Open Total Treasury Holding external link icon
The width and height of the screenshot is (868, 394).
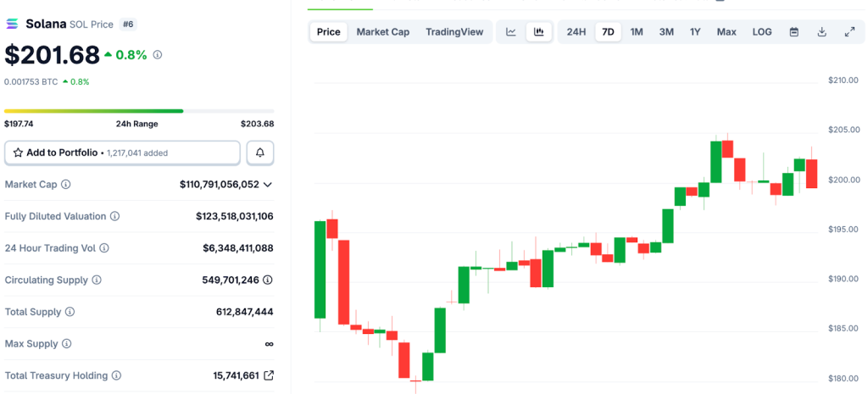[269, 375]
